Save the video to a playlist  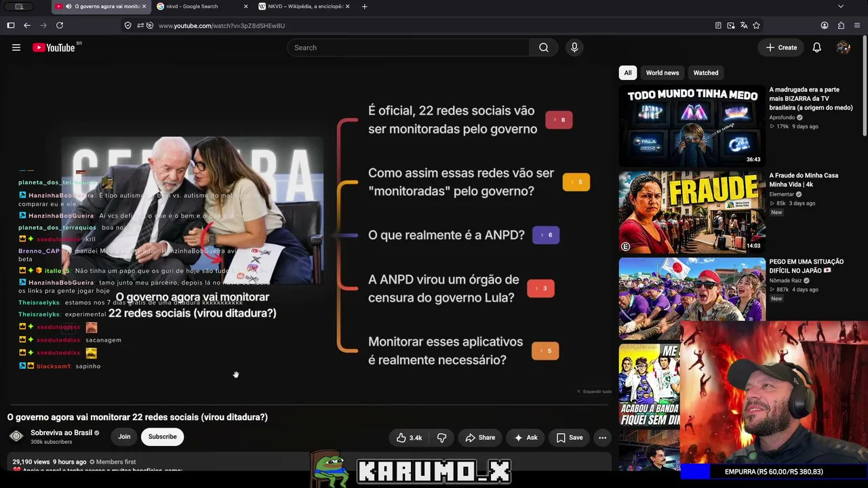tap(570, 438)
